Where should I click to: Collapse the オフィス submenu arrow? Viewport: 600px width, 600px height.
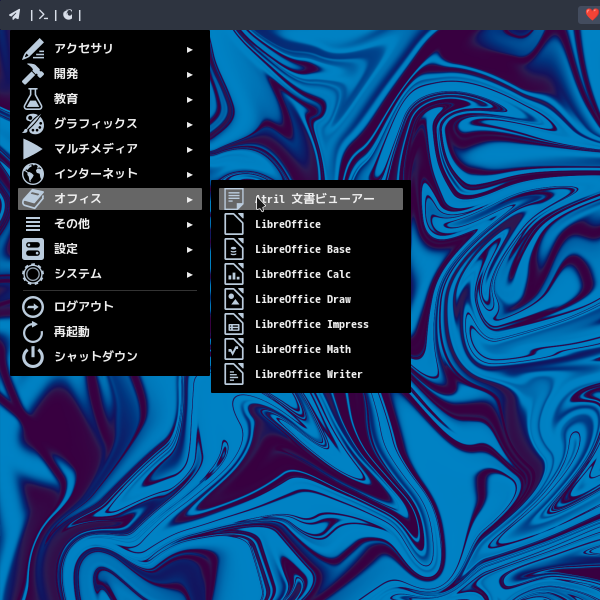coord(189,200)
